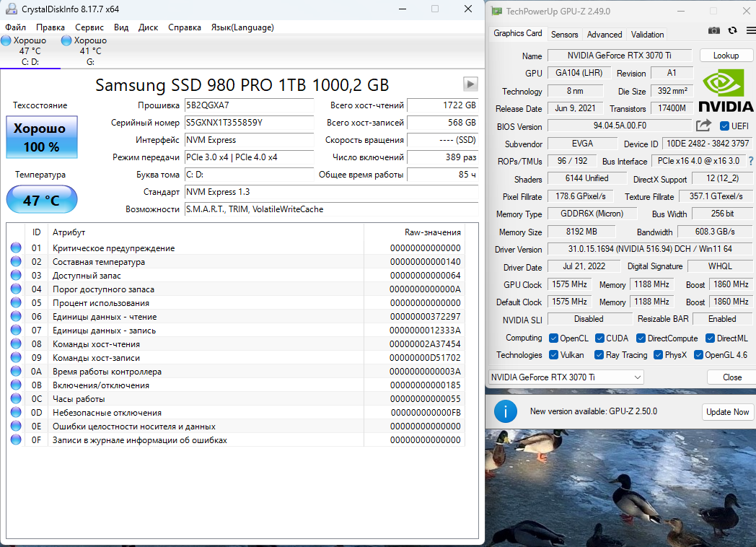Click the Хорошо 100 % health status button
Image resolution: width=756 pixels, height=547 pixels.
point(41,137)
